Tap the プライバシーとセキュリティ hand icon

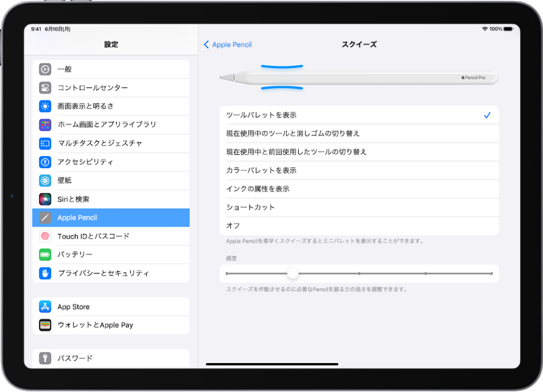[x=45, y=274]
